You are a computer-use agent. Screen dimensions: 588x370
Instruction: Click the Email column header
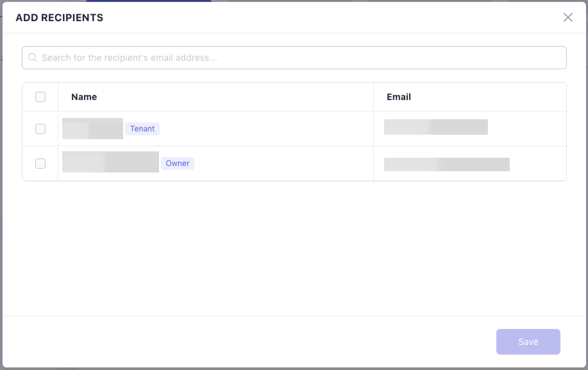coord(399,97)
